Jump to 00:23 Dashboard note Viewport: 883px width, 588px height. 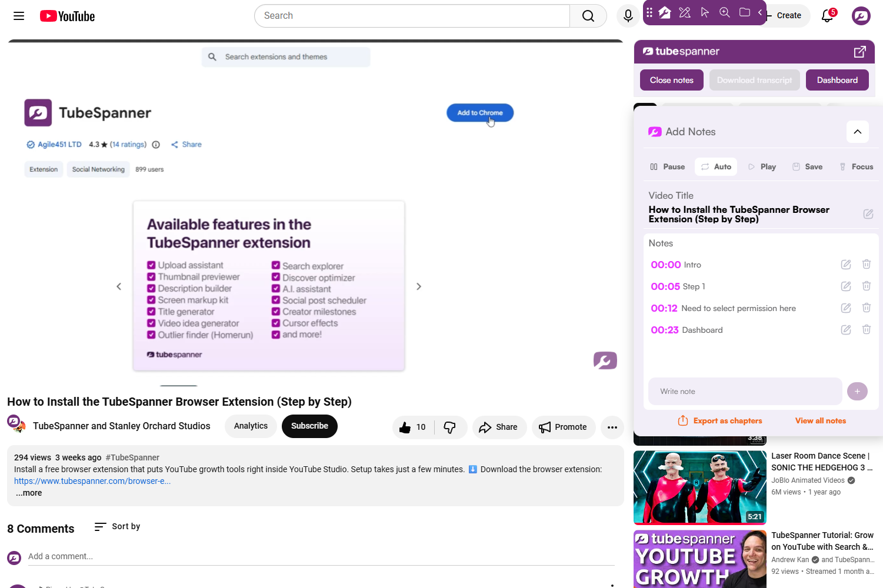coord(665,330)
